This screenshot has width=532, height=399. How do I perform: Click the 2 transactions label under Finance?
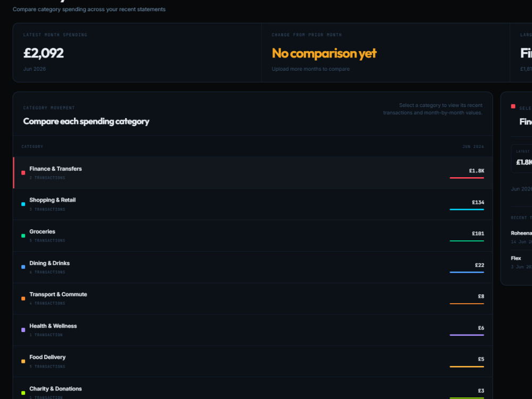click(x=47, y=178)
